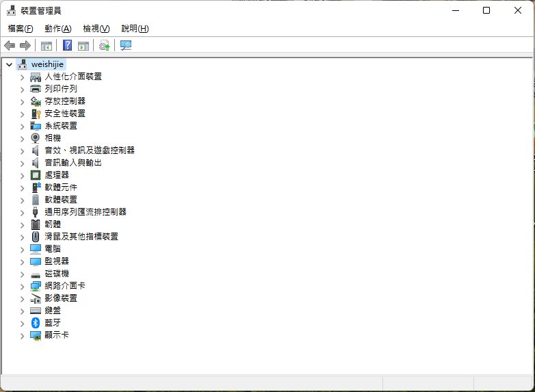Click the Show/Hide console tree toolbar icon
This screenshot has height=392, width=535.
47,46
